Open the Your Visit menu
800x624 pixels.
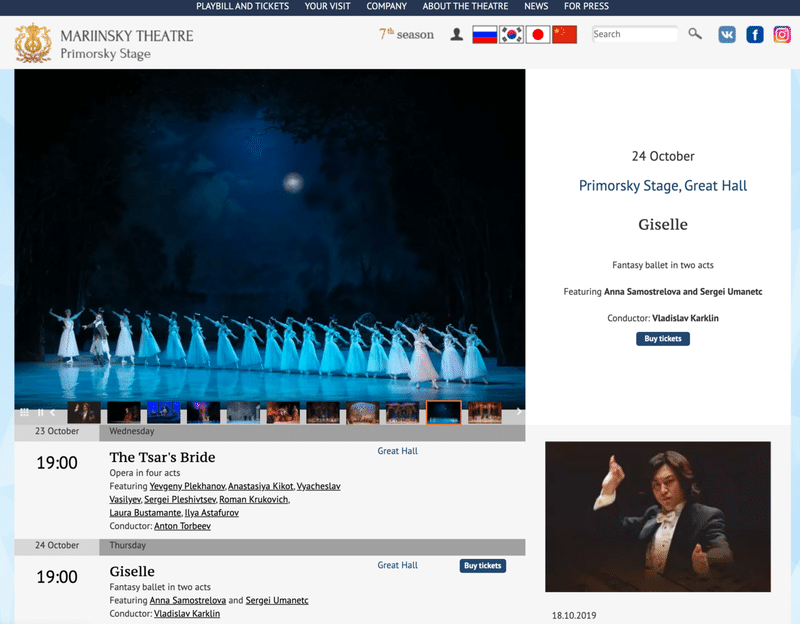click(x=328, y=6)
